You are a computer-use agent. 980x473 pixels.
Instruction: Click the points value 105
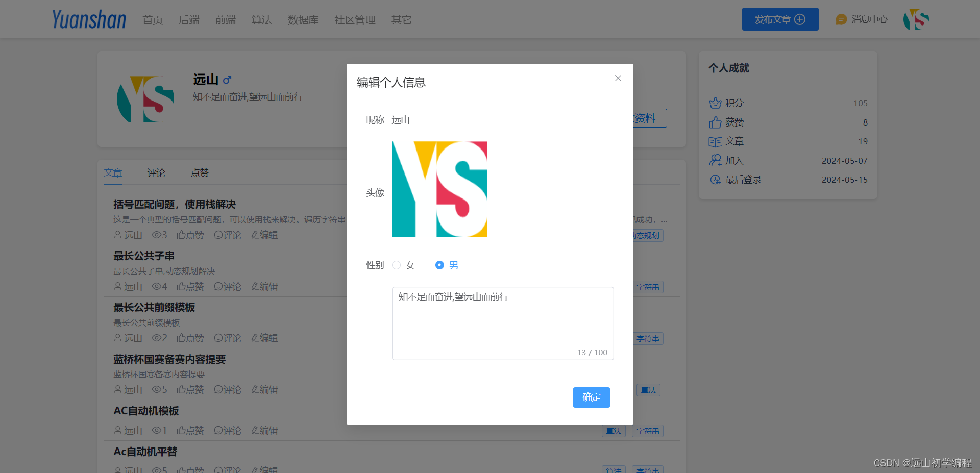click(x=861, y=103)
